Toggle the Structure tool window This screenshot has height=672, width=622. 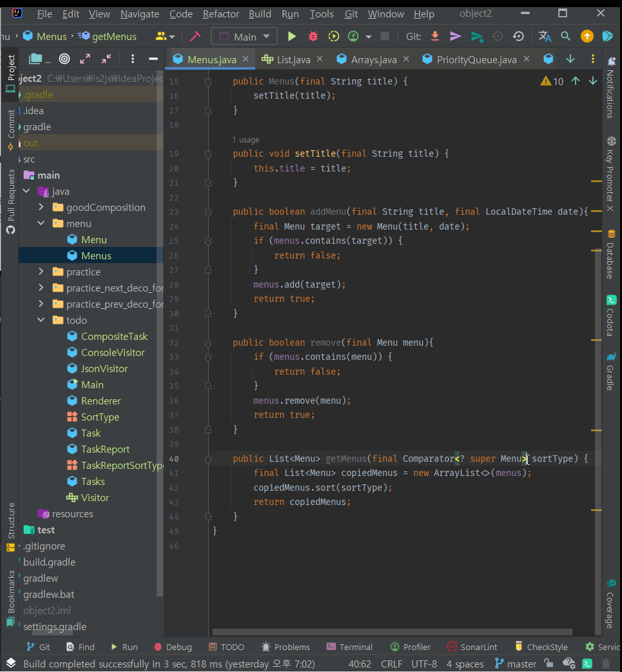pos(11,527)
